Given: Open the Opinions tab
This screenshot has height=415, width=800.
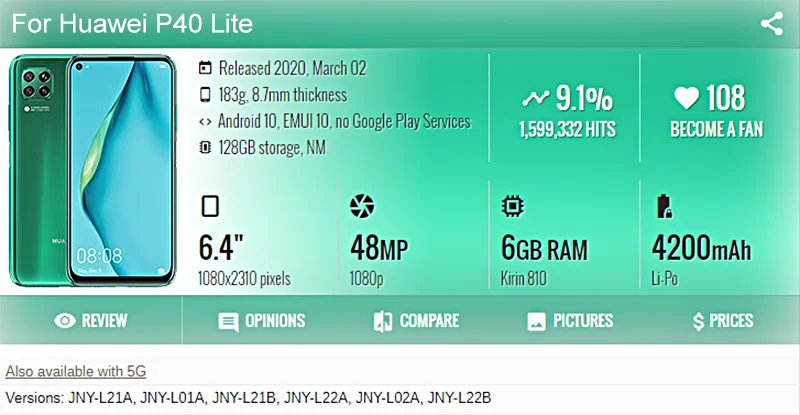Looking at the screenshot, I should (x=262, y=321).
